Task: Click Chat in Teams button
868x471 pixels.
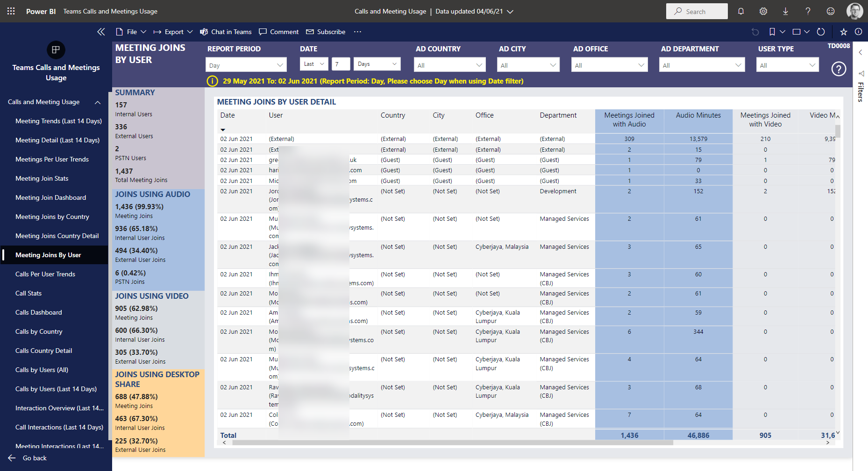Action: [x=226, y=32]
